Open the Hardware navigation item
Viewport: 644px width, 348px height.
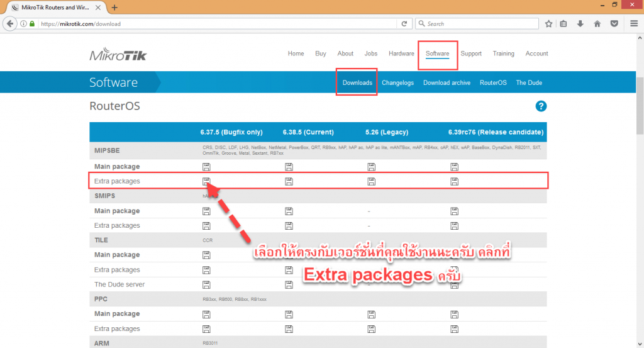401,53
